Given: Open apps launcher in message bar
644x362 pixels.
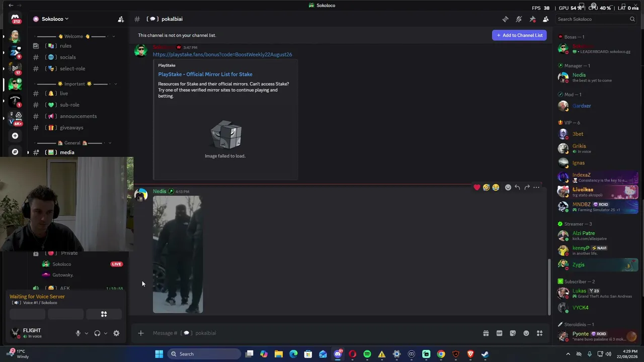Looking at the screenshot, I should tap(539, 333).
